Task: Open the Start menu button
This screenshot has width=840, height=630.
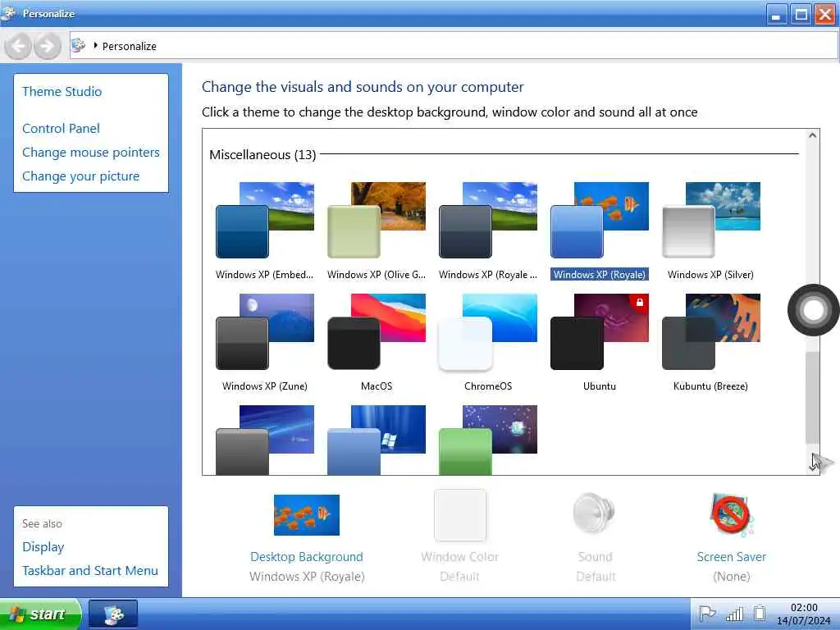Action: tap(41, 614)
